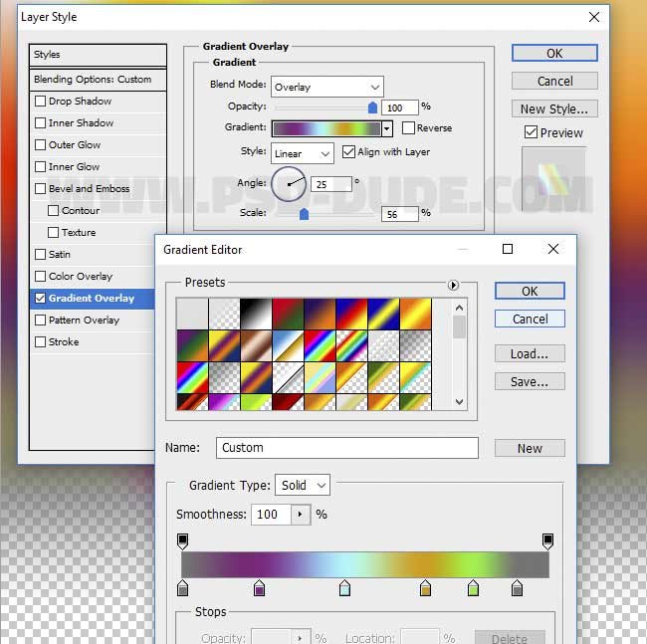Expand the Gradient Type dropdown

tap(303, 485)
